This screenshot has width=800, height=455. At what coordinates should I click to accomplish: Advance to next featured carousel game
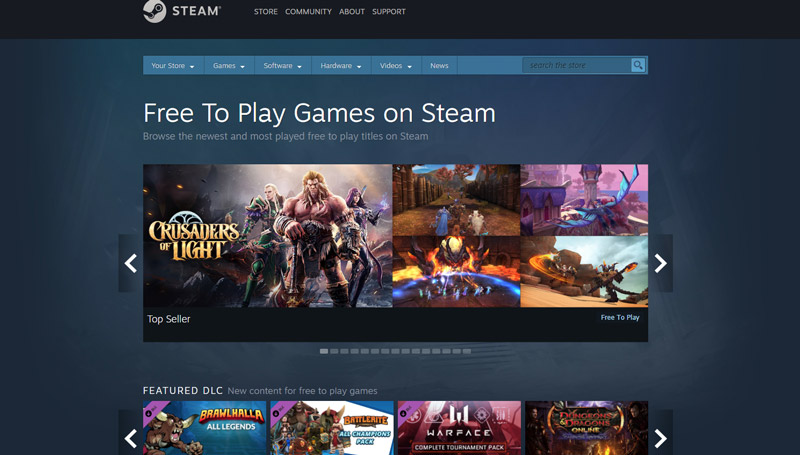[661, 263]
